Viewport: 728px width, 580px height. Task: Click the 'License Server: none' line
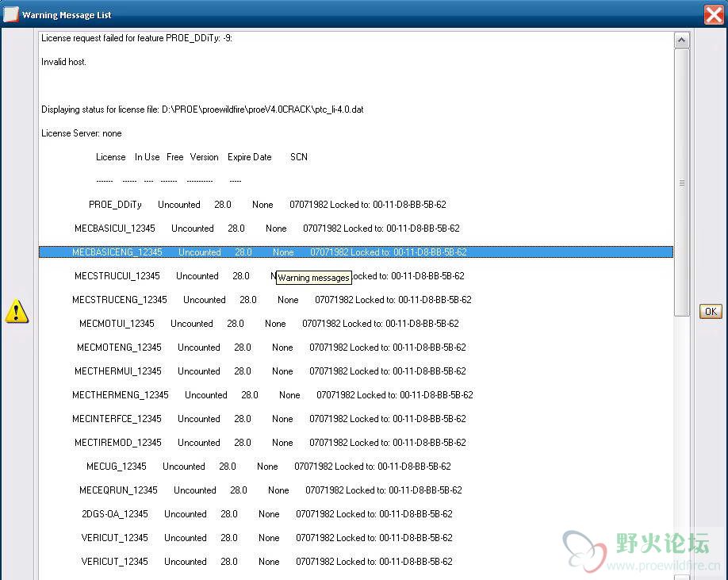pos(356,133)
